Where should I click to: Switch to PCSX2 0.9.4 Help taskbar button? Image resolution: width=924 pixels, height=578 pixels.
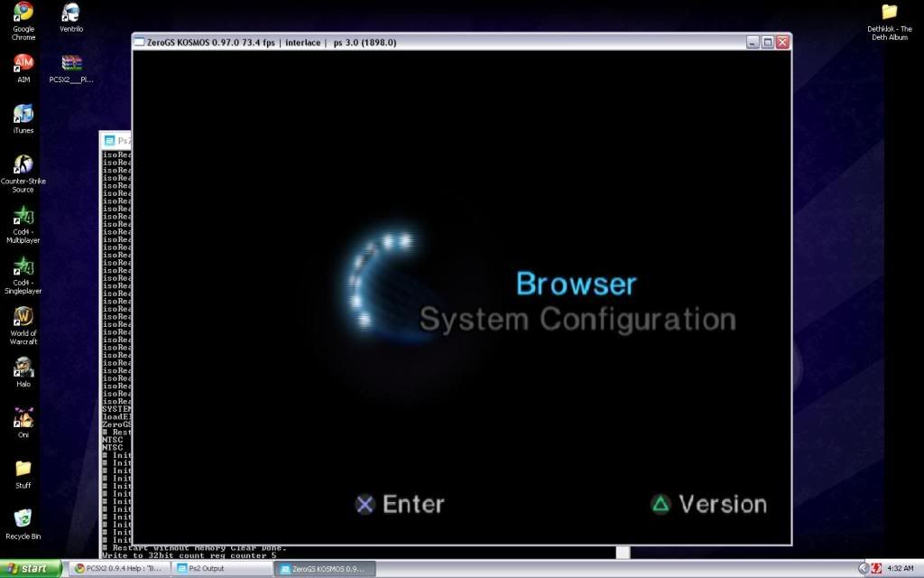coord(120,569)
